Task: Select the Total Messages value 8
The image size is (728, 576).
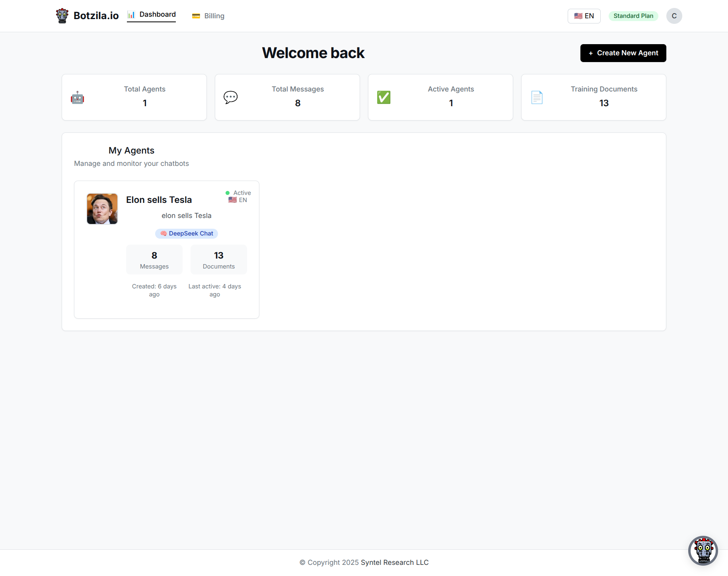Action: 298,103
